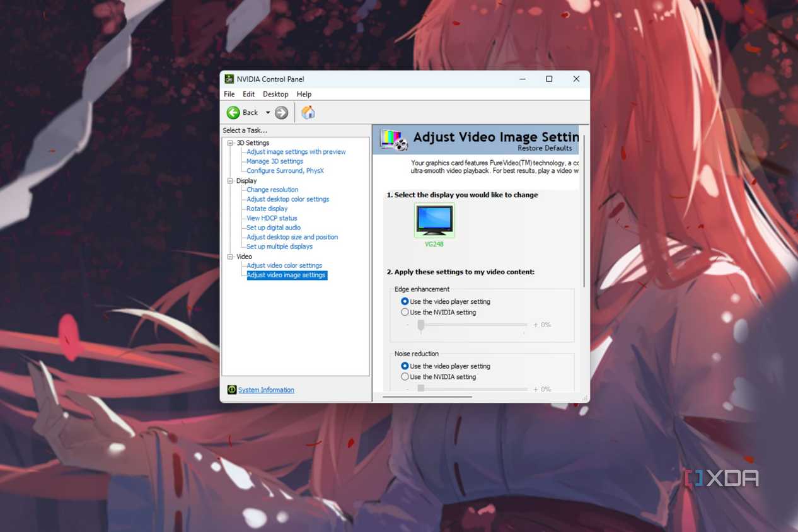Open 'Change resolution' task
The height and width of the screenshot is (532, 798).
(x=272, y=190)
